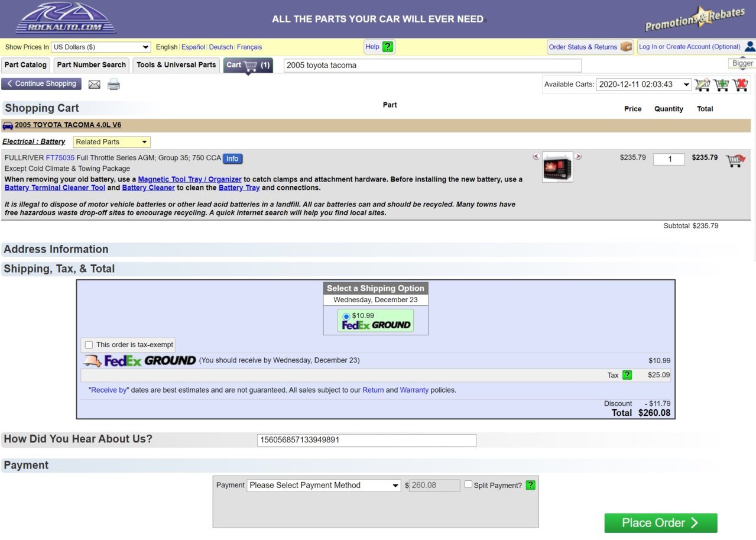
Task: Click the 'Receive by' link
Action: tap(109, 390)
